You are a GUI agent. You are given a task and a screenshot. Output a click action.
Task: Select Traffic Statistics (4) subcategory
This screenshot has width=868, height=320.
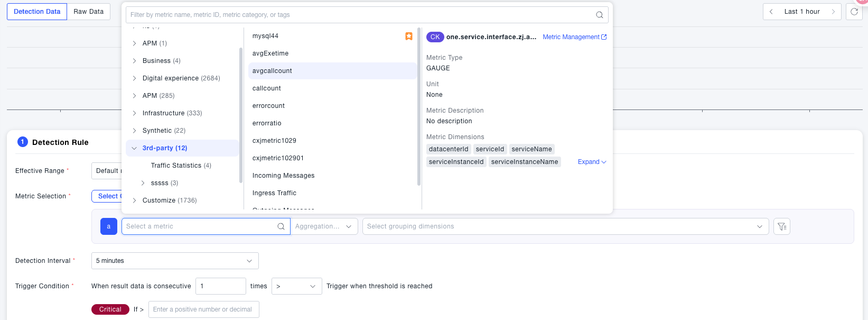(x=181, y=166)
